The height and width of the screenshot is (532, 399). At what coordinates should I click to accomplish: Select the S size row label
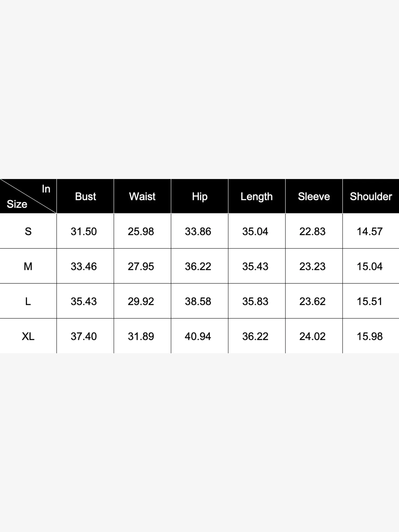(28, 231)
